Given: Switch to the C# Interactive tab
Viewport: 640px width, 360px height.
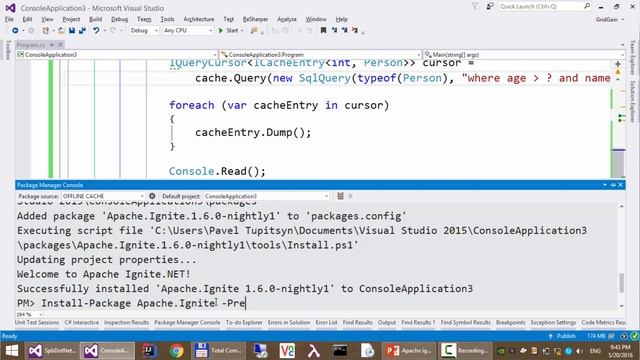Looking at the screenshot, I should [x=82, y=322].
